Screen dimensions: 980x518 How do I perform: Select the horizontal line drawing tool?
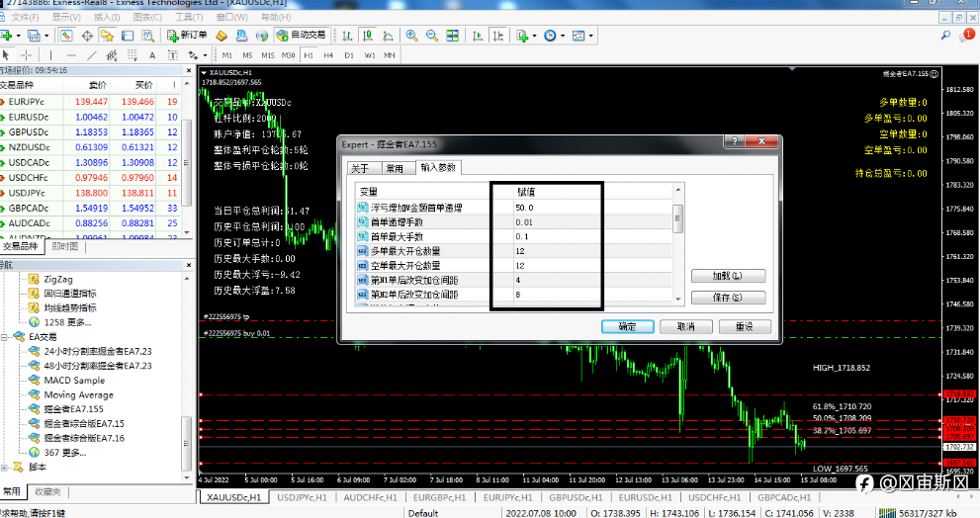pos(71,55)
